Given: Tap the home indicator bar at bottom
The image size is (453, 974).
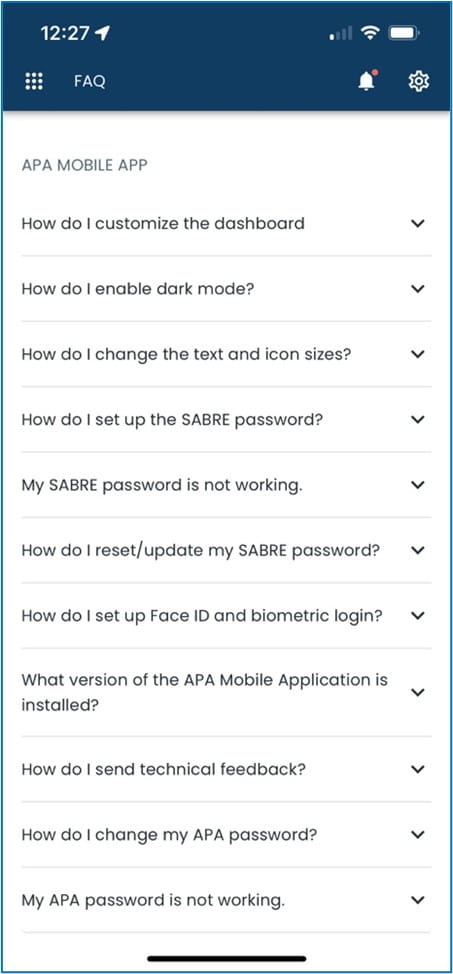Looking at the screenshot, I should (227, 958).
